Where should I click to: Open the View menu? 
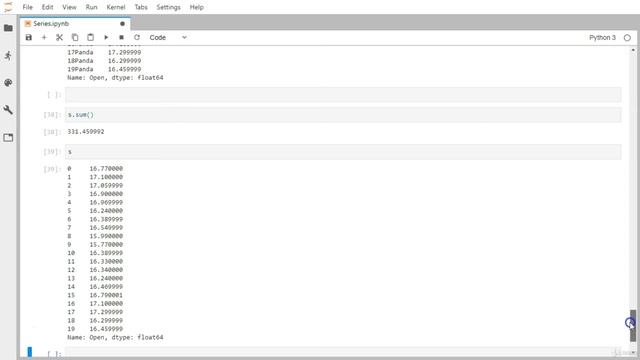tap(69, 7)
